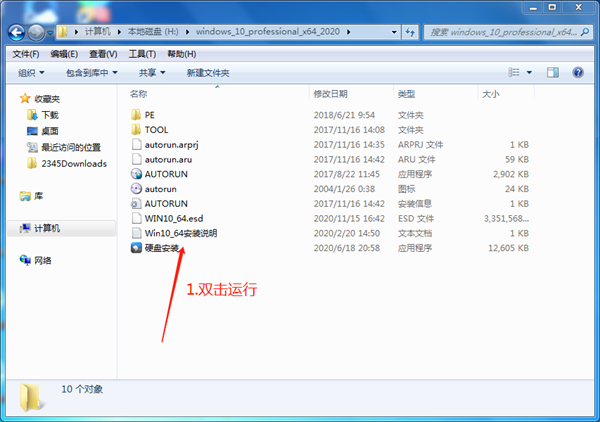Click the date 2004/1/26 0:38
This screenshot has width=600, height=422.
(x=344, y=189)
